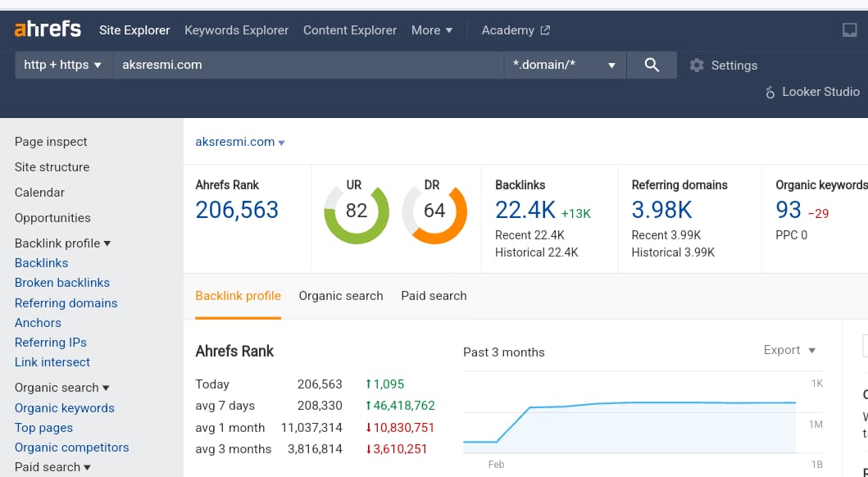Click the Ahrefs logo
This screenshot has width=868, height=477.
(x=48, y=30)
